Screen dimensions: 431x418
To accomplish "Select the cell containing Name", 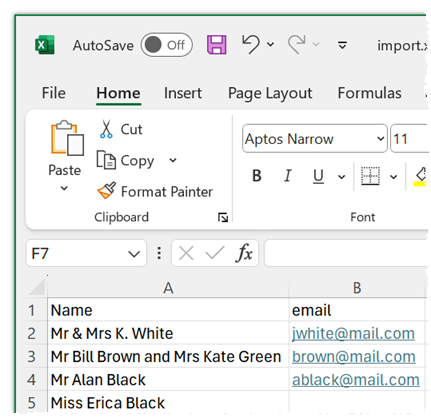I will tap(168, 310).
